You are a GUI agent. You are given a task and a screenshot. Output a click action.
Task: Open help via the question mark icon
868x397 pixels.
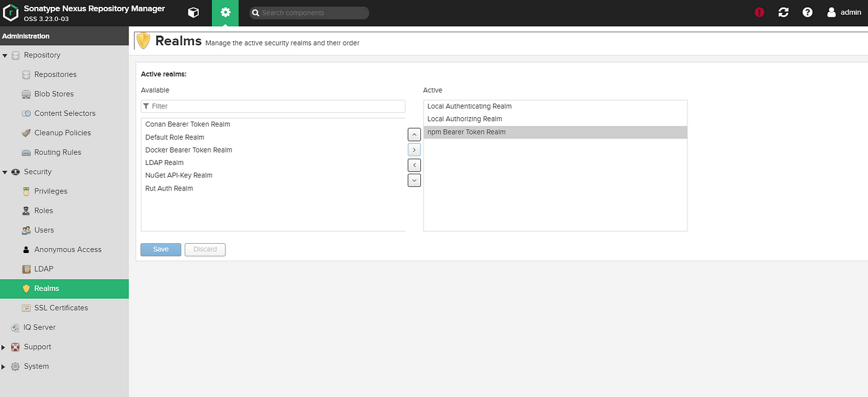click(x=807, y=12)
